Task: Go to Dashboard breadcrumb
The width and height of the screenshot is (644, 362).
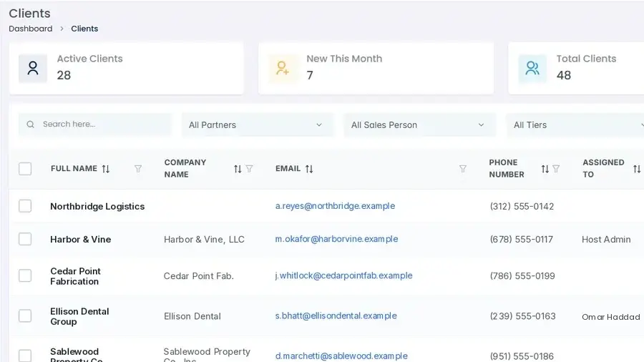Action: 31,29
